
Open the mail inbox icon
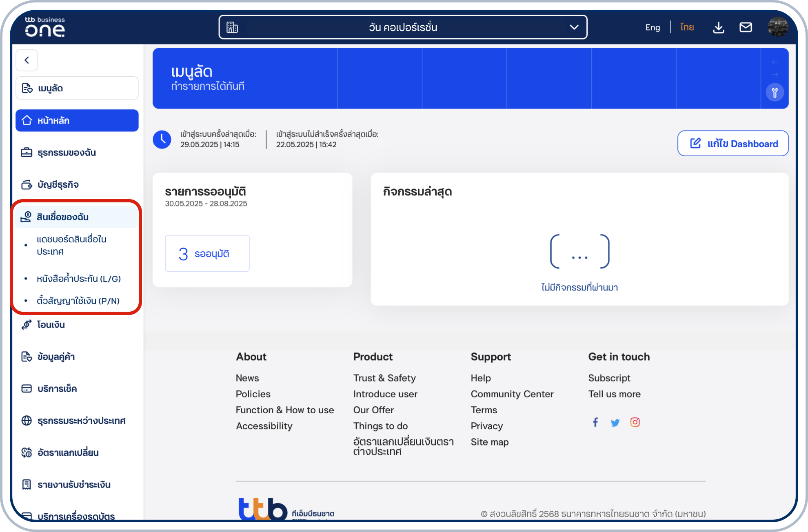click(x=746, y=27)
